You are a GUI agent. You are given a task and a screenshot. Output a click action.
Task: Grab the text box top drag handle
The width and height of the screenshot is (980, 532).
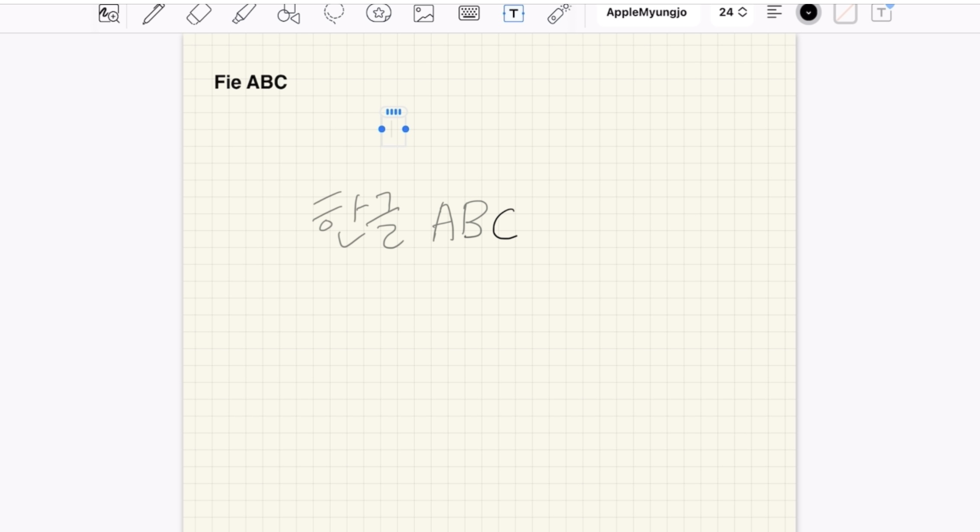click(x=394, y=112)
